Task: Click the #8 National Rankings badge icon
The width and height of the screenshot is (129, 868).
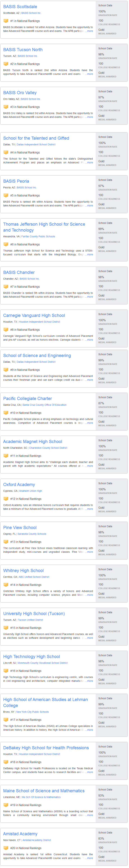Action: click(x=6, y=329)
